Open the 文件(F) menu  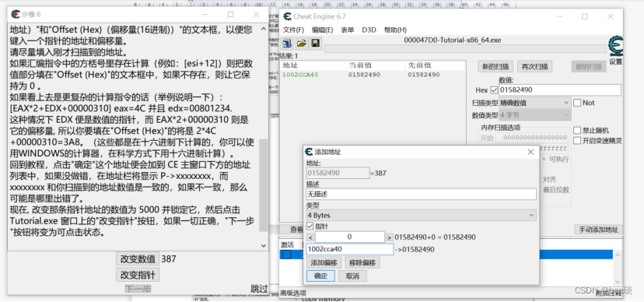point(293,30)
